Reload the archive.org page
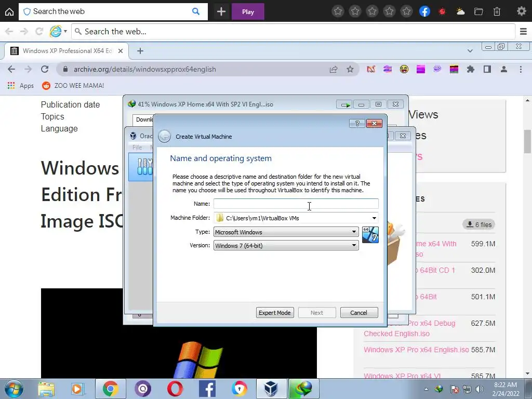Viewport: 532px width, 399px height. tap(45, 69)
